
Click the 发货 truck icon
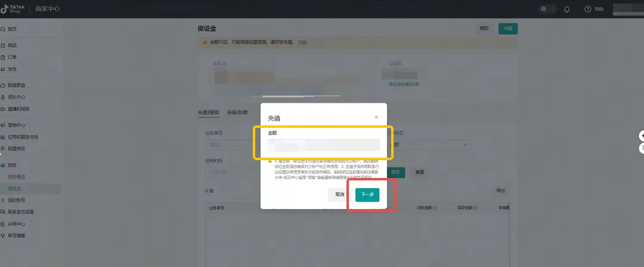click(x=3, y=69)
